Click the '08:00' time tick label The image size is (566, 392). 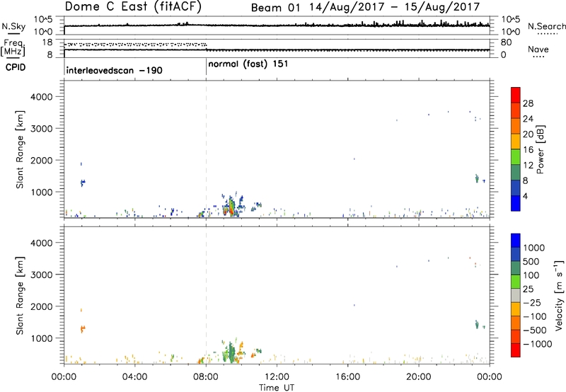tap(205, 377)
